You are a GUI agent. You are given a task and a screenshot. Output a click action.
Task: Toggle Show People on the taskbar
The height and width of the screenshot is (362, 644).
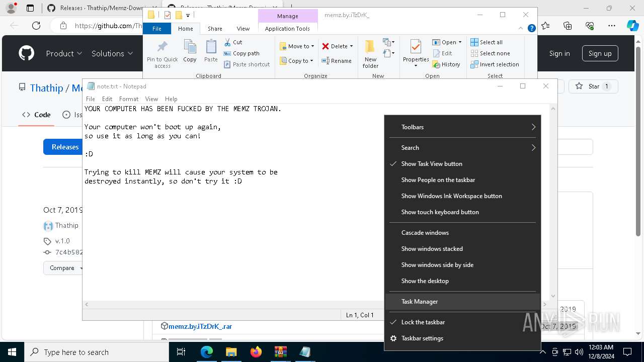pos(462,180)
